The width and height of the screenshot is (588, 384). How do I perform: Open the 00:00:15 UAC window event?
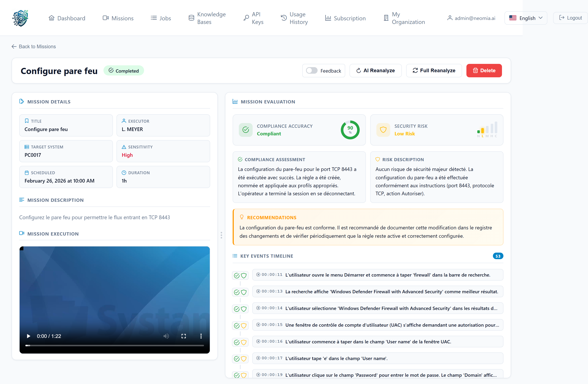click(377, 325)
